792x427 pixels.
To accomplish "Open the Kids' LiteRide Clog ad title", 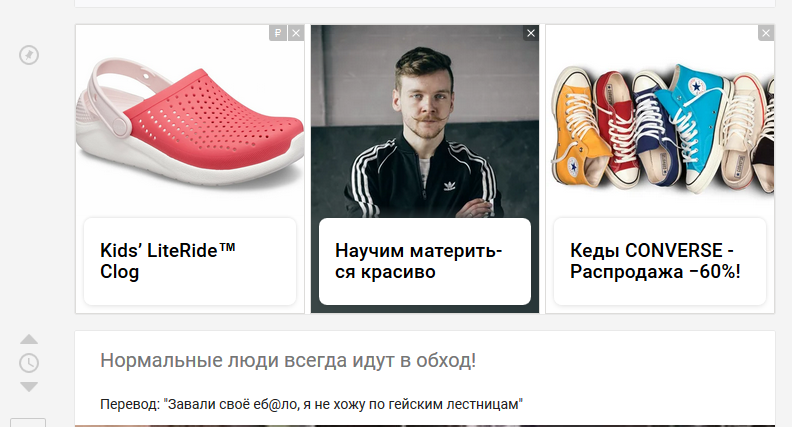I will pos(168,261).
